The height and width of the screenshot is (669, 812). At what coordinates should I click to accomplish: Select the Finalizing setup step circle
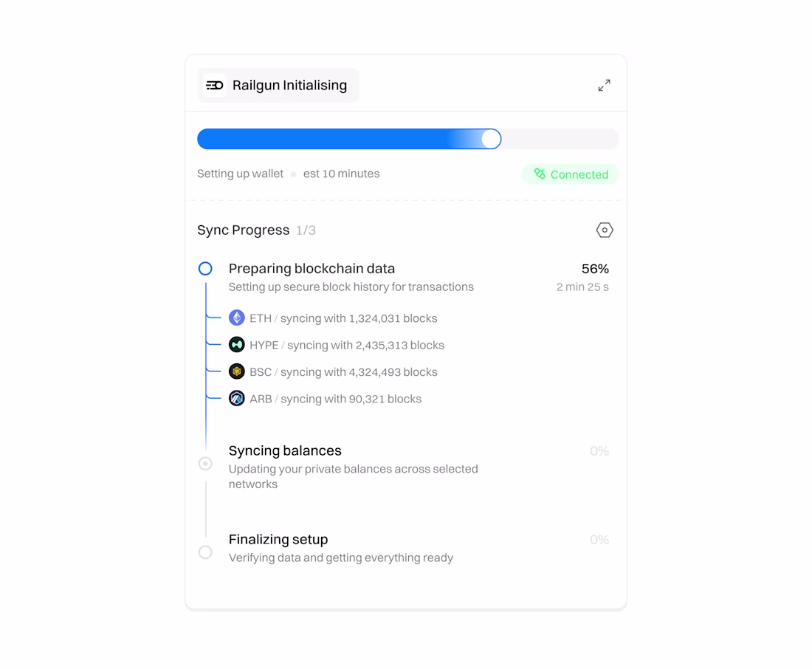(205, 552)
